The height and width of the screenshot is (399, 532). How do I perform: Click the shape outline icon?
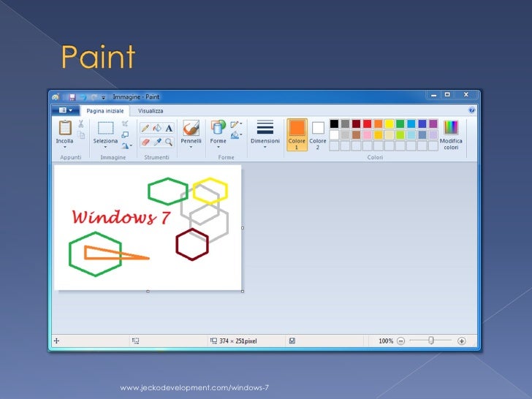pyautogui.click(x=235, y=124)
